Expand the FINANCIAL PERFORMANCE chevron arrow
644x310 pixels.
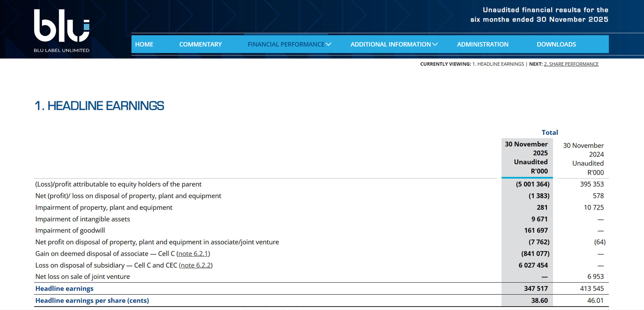point(328,44)
